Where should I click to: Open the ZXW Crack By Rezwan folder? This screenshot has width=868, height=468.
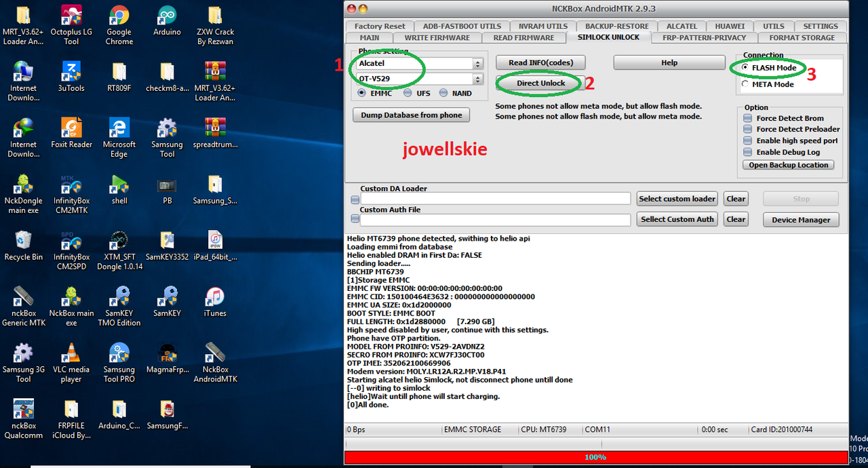click(215, 25)
